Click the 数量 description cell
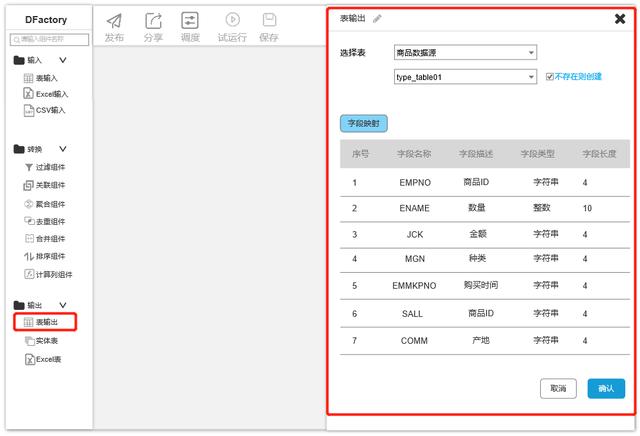This screenshot has width=640, height=436. tap(476, 208)
